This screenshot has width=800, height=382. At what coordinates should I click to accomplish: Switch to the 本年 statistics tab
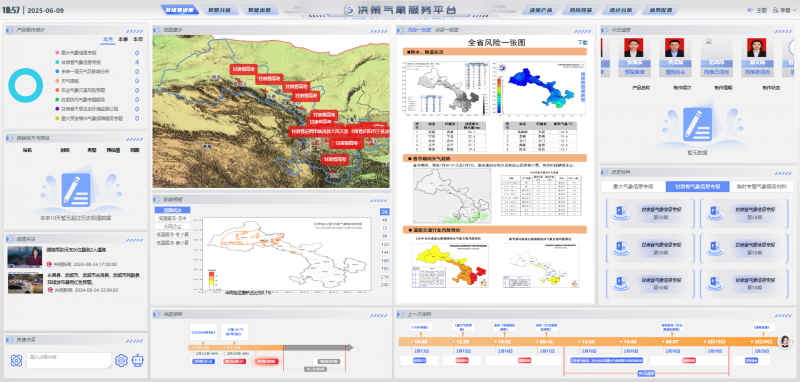click(x=138, y=39)
